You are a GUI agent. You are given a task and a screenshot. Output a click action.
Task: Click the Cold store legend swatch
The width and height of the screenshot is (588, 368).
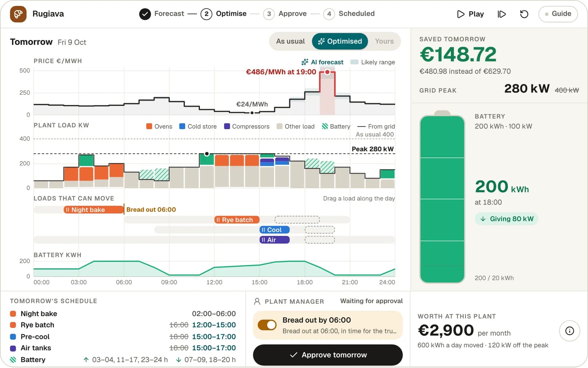click(x=182, y=126)
